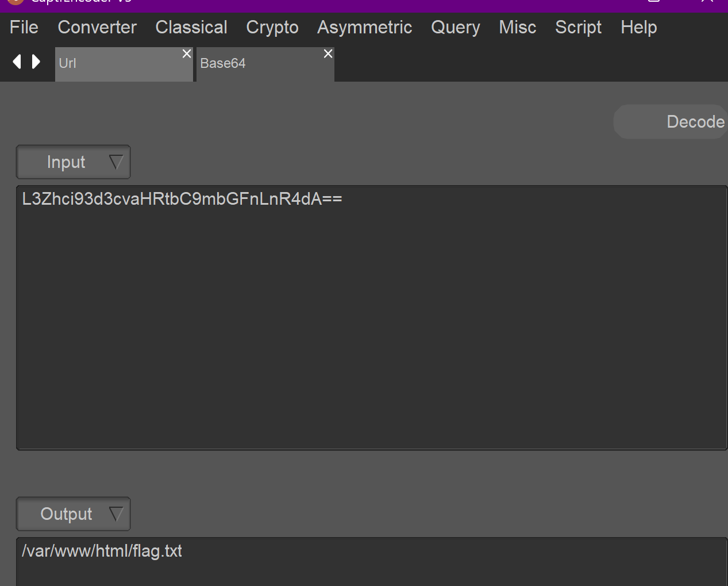Open the Converter menu
This screenshot has height=586, width=728.
point(97,28)
